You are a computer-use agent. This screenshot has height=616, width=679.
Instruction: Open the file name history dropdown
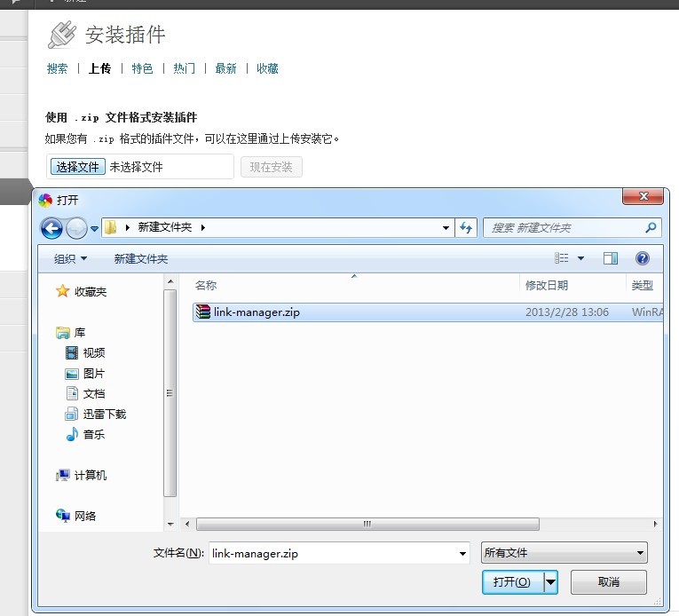click(462, 553)
